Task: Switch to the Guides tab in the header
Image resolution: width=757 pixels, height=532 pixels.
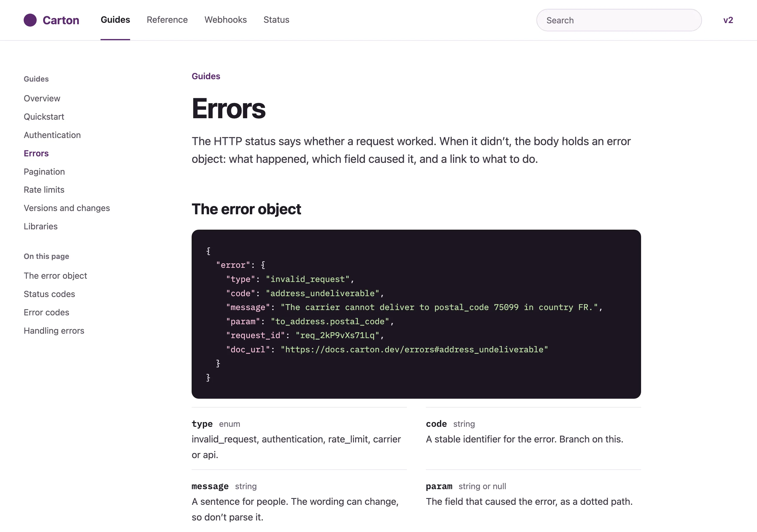Action: 115,20
